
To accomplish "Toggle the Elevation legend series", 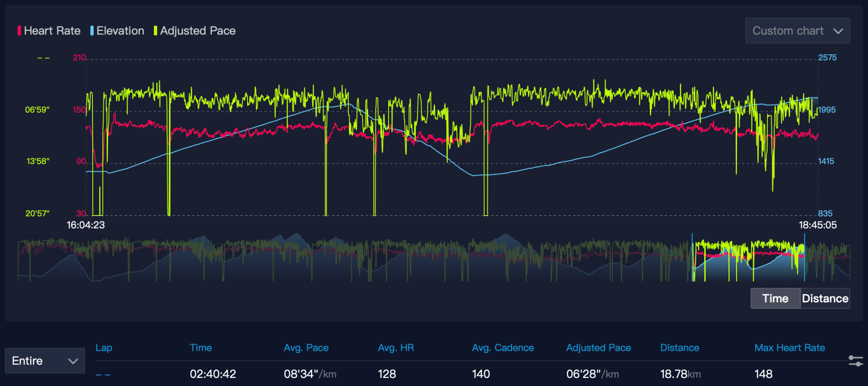I will coord(117,31).
